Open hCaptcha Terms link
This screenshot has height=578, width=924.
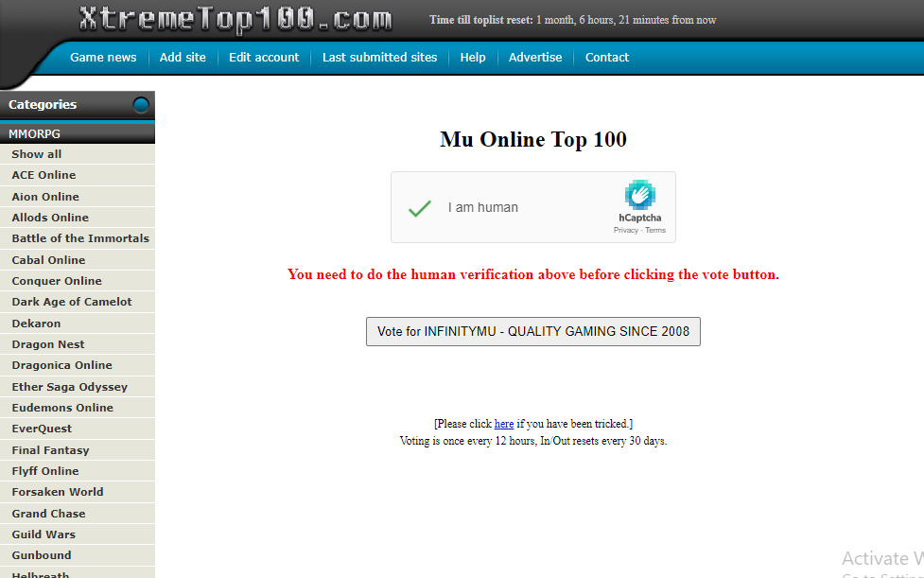(655, 231)
